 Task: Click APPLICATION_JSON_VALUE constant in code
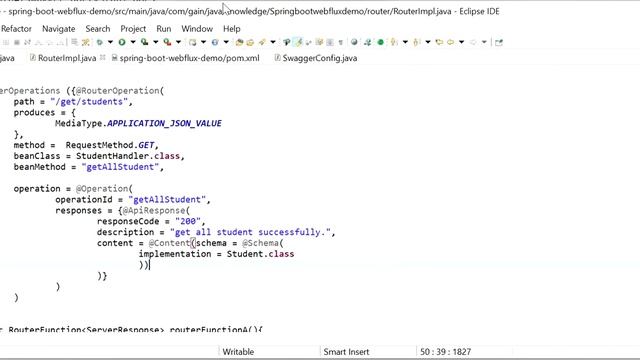pos(164,123)
